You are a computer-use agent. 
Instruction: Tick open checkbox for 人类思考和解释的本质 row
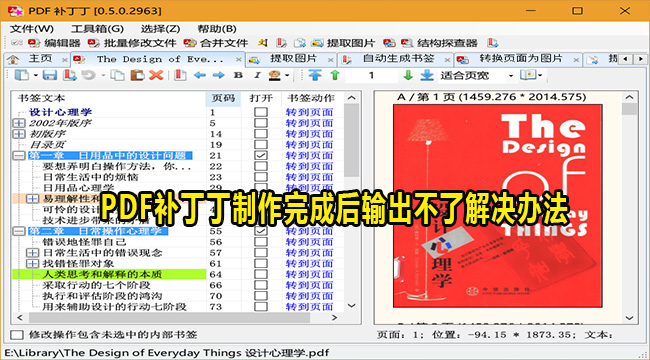(x=261, y=274)
